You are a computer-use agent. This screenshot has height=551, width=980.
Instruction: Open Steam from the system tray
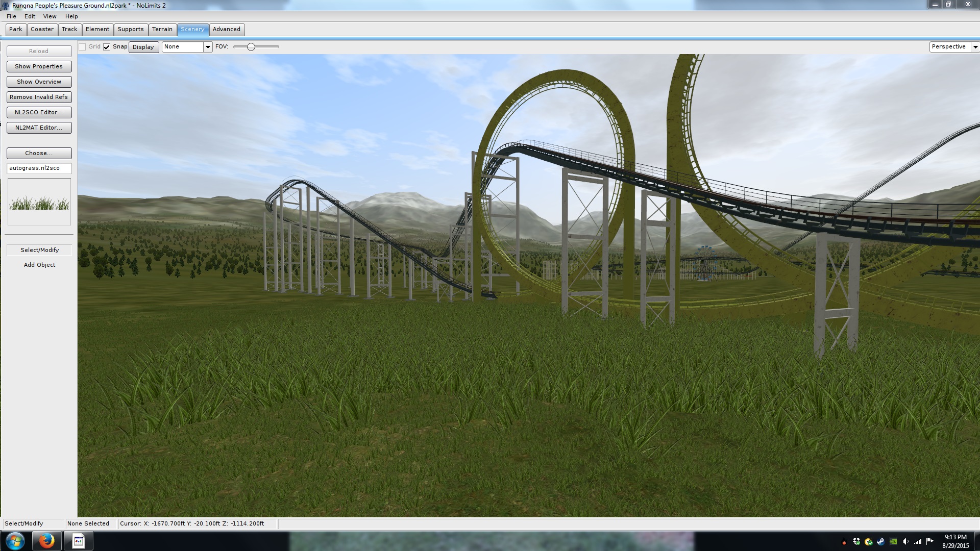pos(881,541)
